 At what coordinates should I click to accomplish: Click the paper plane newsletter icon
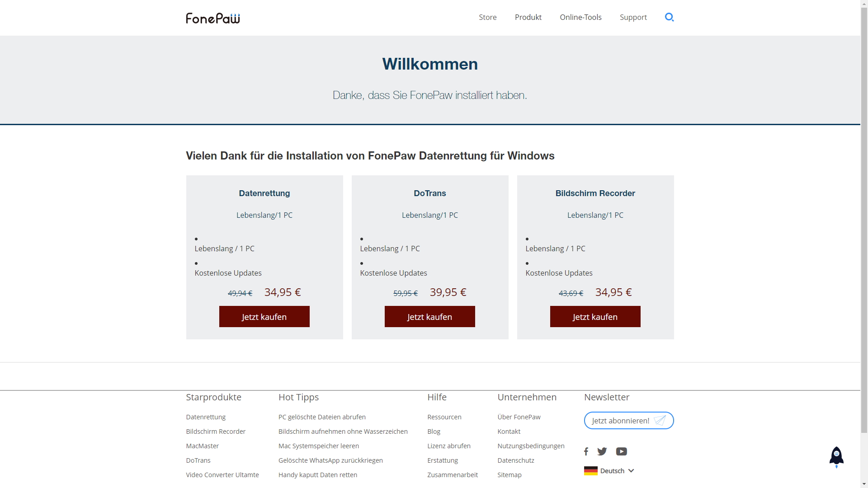pos(660,421)
